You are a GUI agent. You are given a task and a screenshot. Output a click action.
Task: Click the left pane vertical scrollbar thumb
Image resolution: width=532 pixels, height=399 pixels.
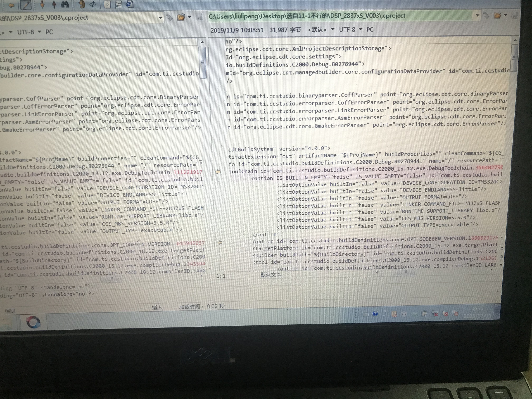pos(203,62)
